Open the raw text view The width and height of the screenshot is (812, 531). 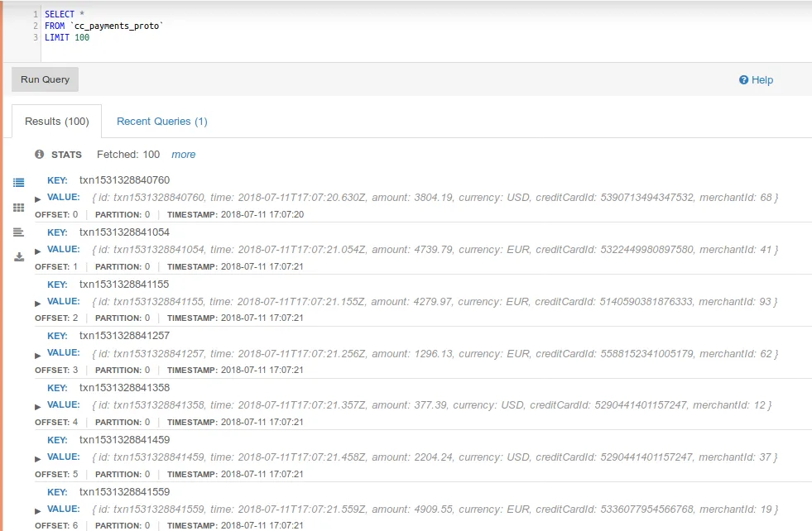click(x=18, y=232)
